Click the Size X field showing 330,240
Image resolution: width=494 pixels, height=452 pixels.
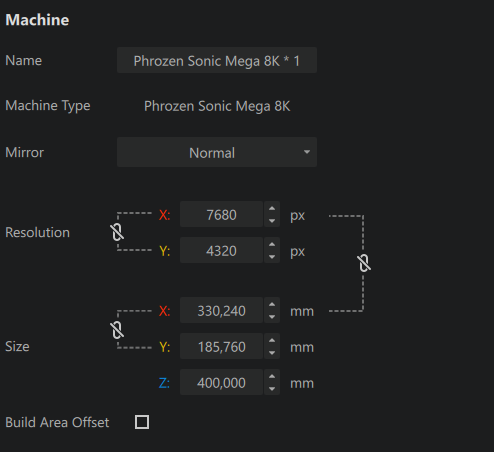(222, 310)
